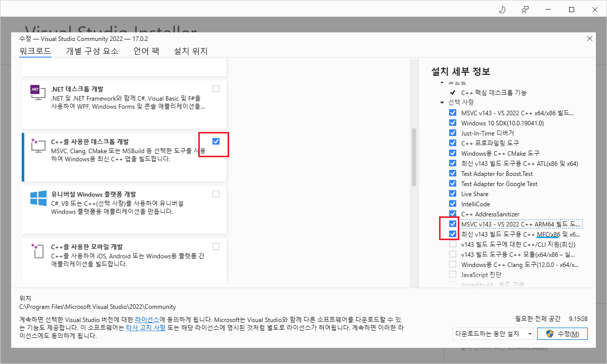Uncheck the IntelliCode option
Viewport: 607px width, 364px height.
[x=453, y=204]
